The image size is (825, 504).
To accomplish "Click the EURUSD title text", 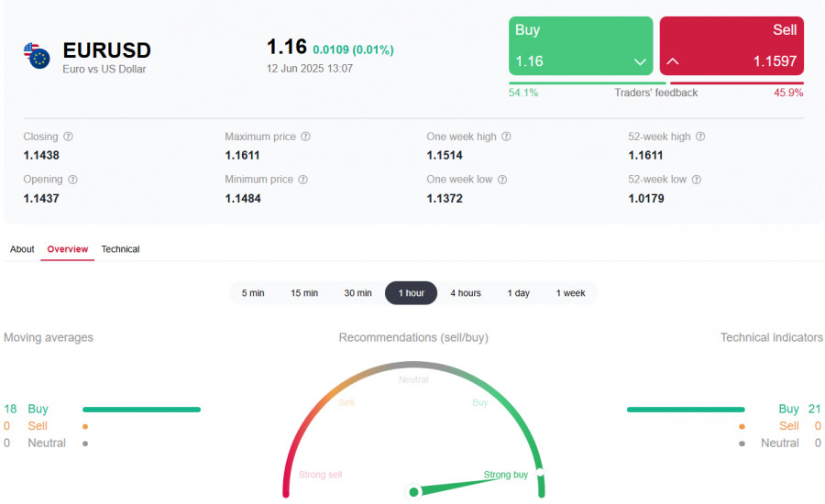I will [107, 50].
